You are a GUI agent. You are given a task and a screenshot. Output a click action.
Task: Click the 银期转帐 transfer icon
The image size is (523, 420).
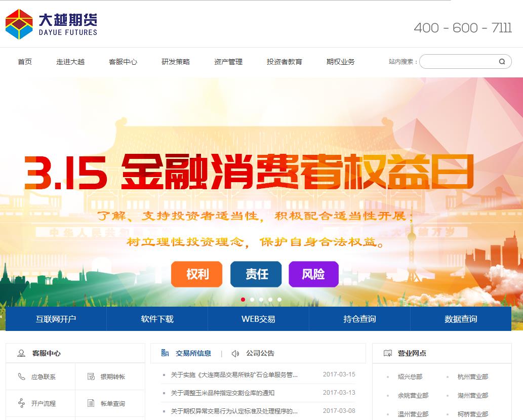point(91,376)
